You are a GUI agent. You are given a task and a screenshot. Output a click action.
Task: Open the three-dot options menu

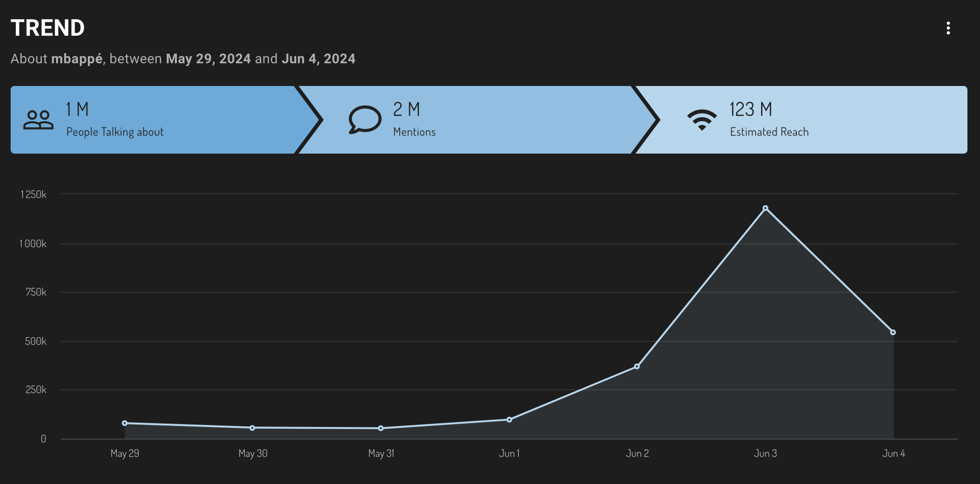point(948,28)
